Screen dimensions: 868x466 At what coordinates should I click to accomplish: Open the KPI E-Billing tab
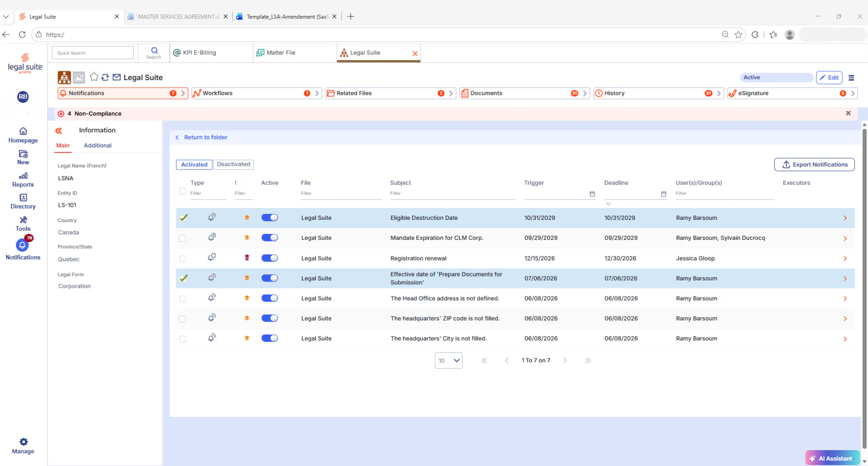coord(211,53)
